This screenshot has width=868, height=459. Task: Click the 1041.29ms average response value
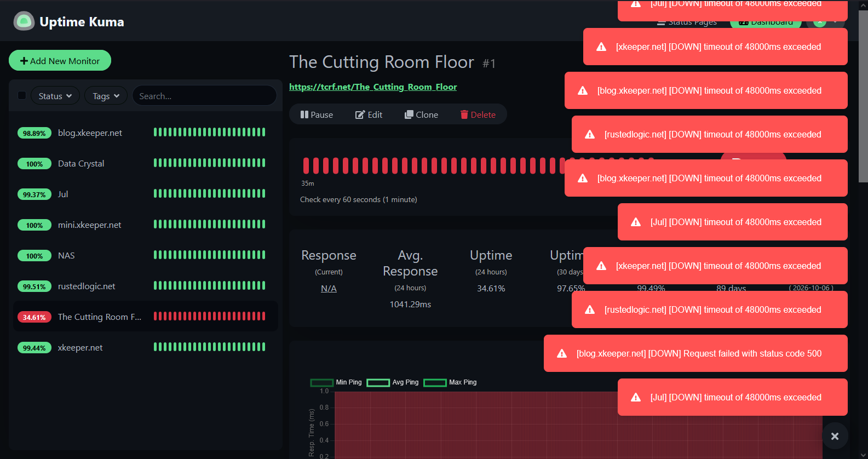coord(410,305)
